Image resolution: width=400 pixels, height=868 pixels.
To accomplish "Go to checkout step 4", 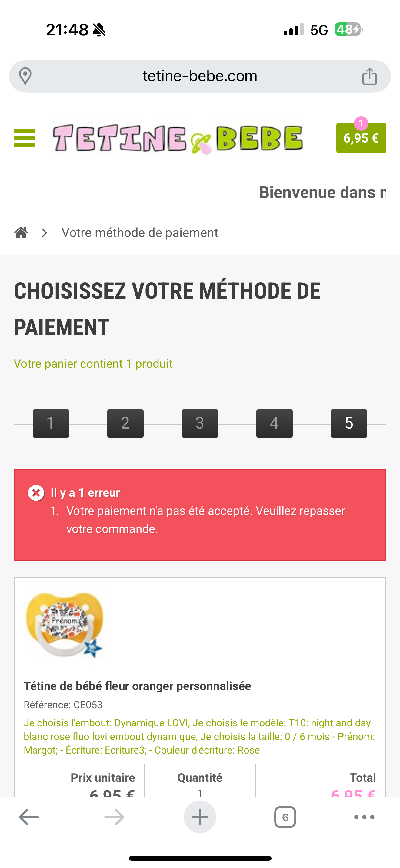I will point(275,423).
